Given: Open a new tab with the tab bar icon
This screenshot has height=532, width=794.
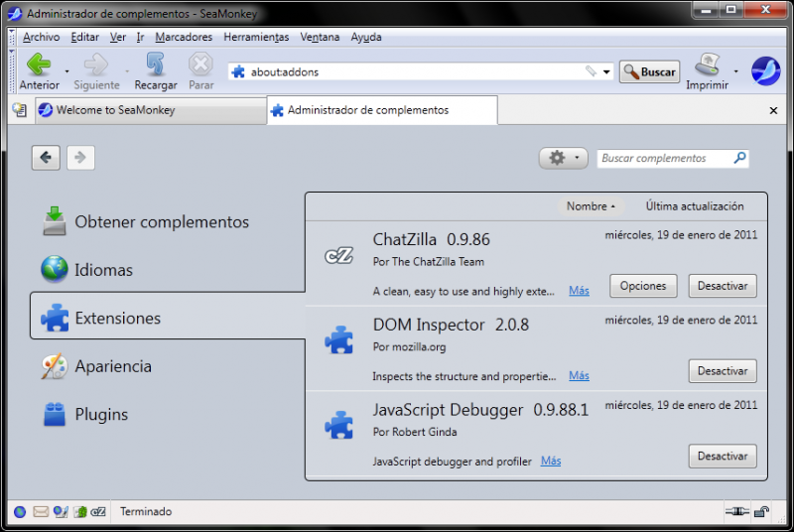Looking at the screenshot, I should (20, 110).
